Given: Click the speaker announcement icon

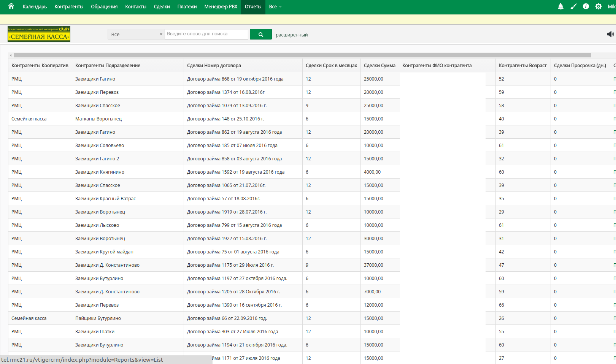Looking at the screenshot, I should [x=610, y=34].
